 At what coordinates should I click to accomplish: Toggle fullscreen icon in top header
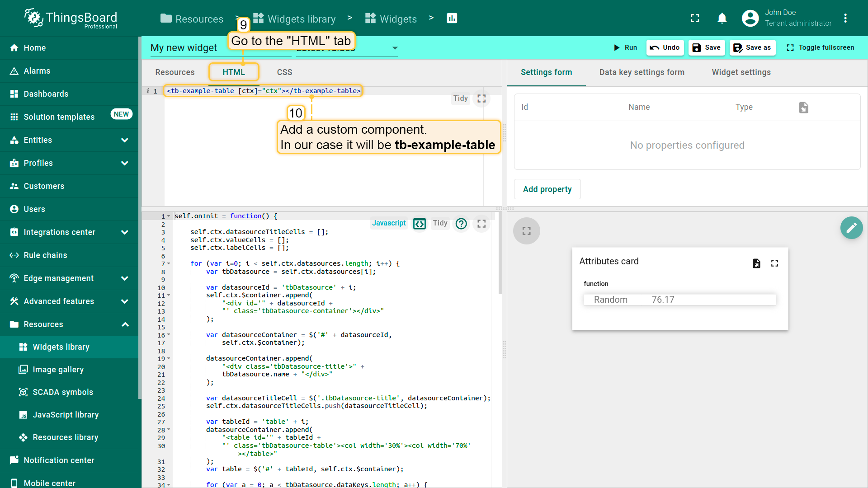[695, 19]
